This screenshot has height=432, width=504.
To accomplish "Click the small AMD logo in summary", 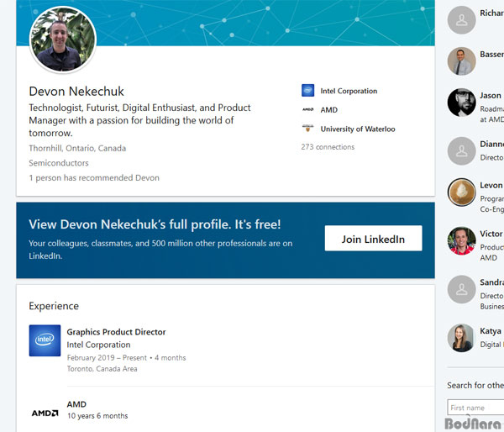I will (308, 110).
